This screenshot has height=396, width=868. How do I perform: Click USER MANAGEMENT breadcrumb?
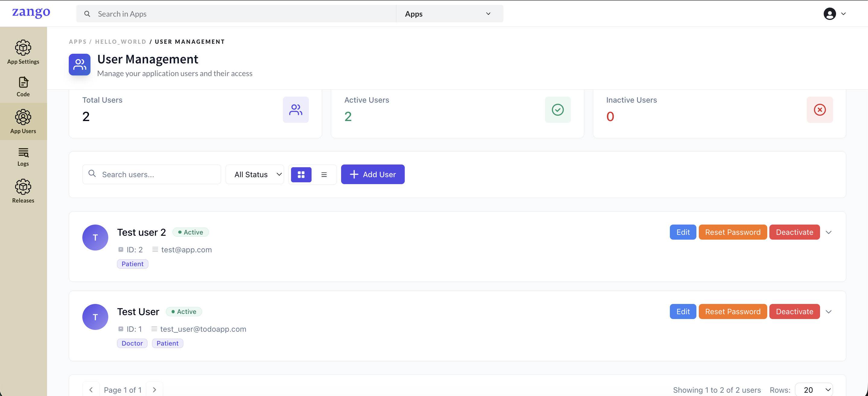190,41
